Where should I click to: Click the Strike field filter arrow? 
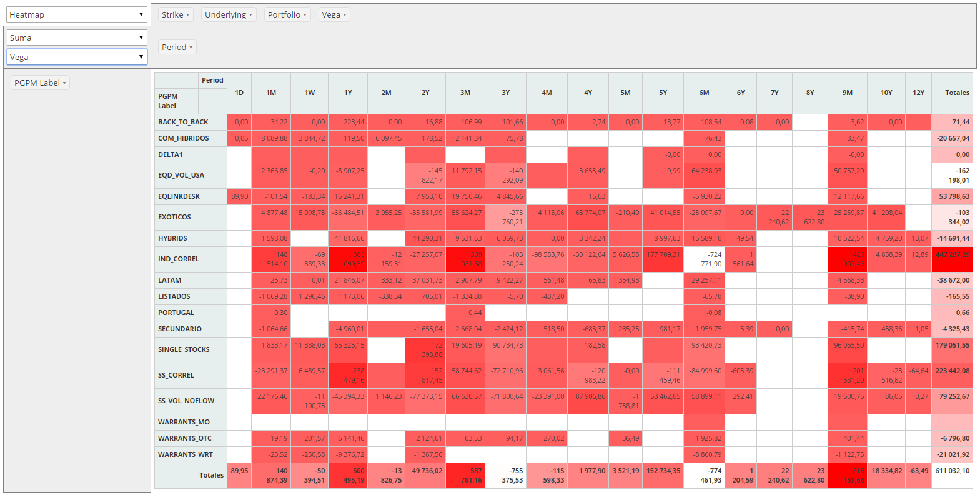[187, 15]
